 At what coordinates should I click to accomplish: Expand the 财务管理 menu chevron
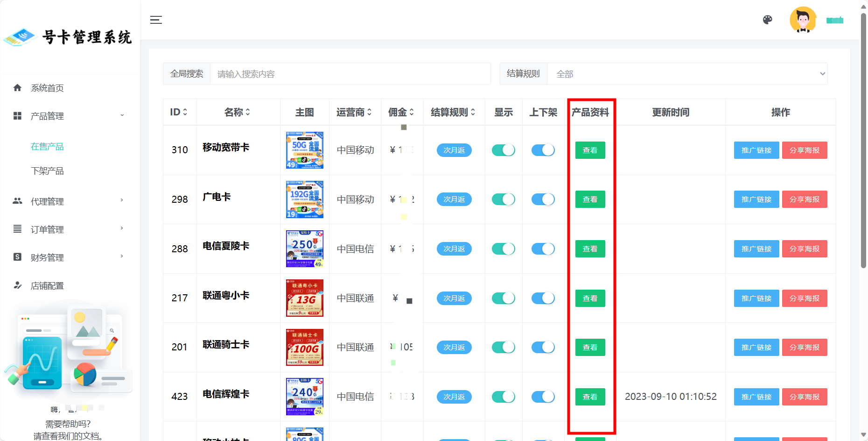pos(122,256)
